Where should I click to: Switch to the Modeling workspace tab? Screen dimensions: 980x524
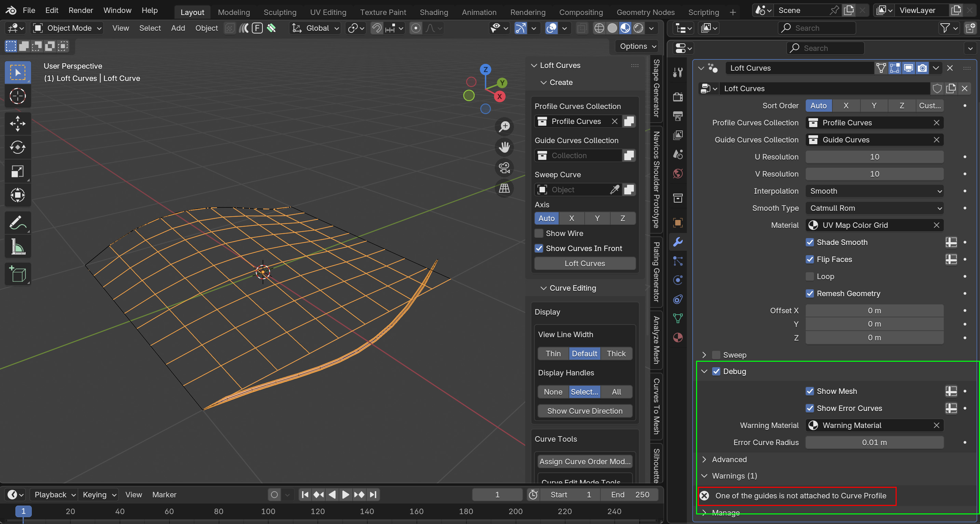tap(234, 12)
